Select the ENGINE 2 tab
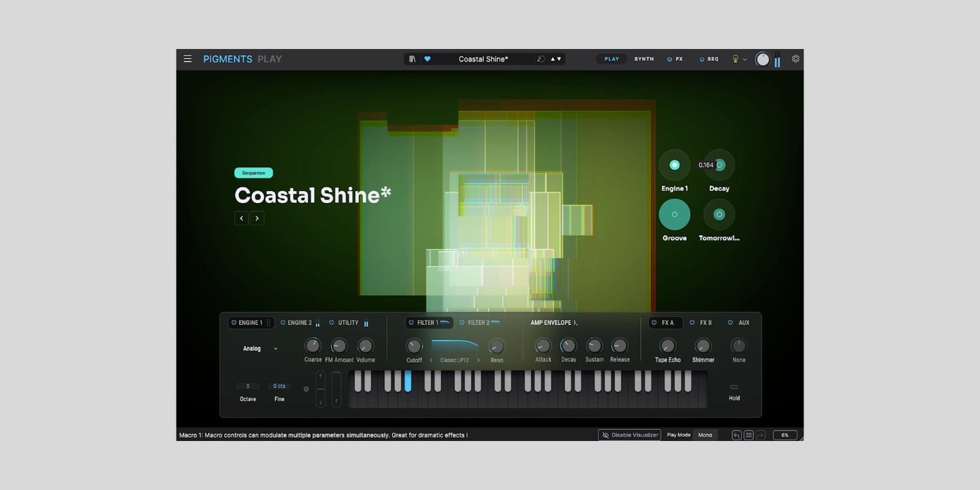The height and width of the screenshot is (490, 980). click(x=300, y=323)
